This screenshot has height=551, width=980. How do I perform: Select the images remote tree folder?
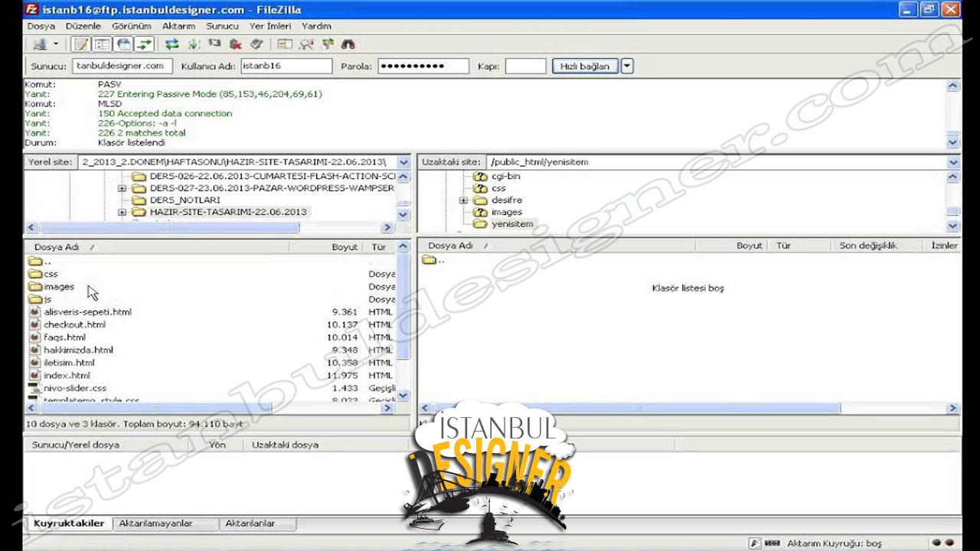[x=507, y=212]
